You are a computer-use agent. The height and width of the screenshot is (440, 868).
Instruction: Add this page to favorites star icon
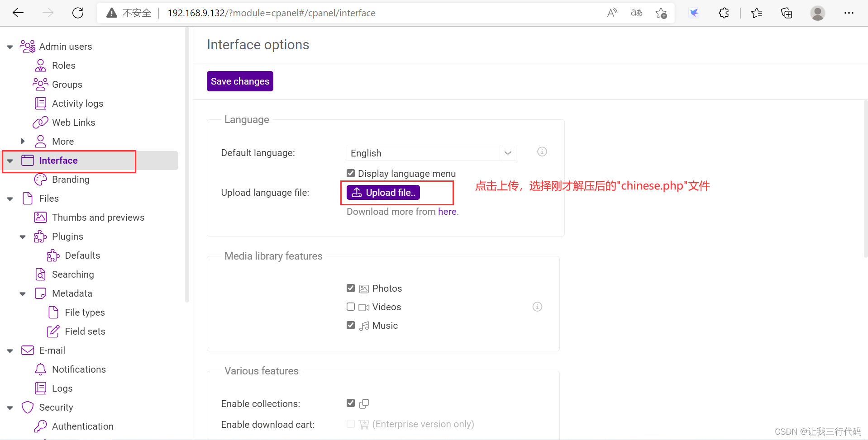661,13
